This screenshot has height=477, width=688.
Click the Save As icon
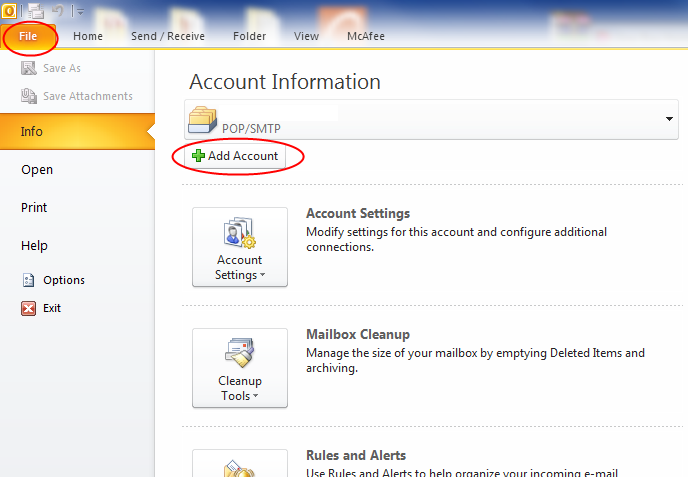29,68
